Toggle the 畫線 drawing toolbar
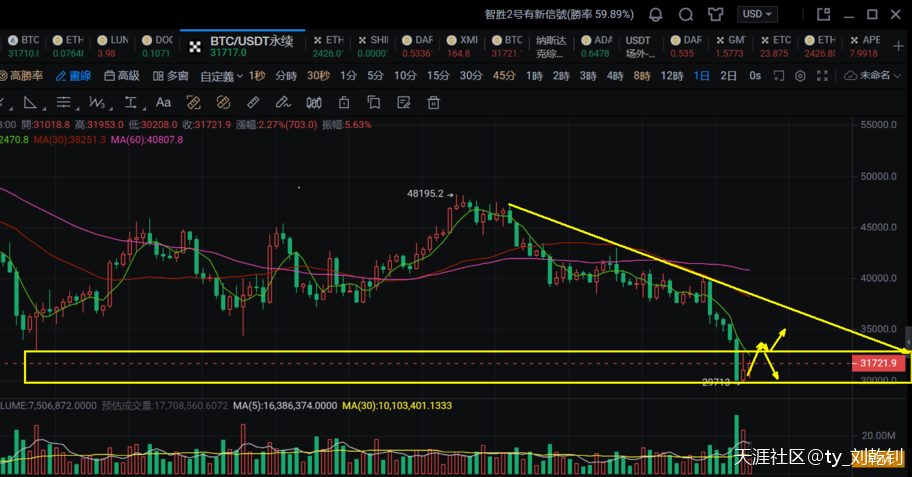This screenshot has height=477, width=912. 74,76
